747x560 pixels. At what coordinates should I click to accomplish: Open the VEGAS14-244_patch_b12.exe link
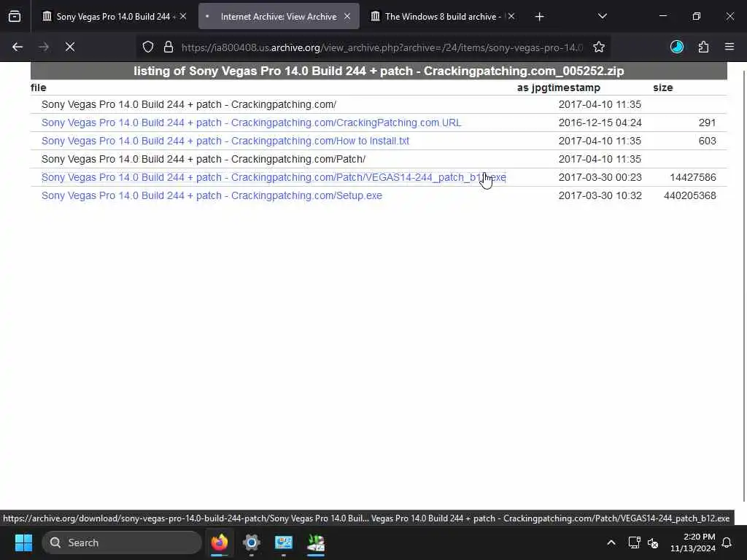274,177
